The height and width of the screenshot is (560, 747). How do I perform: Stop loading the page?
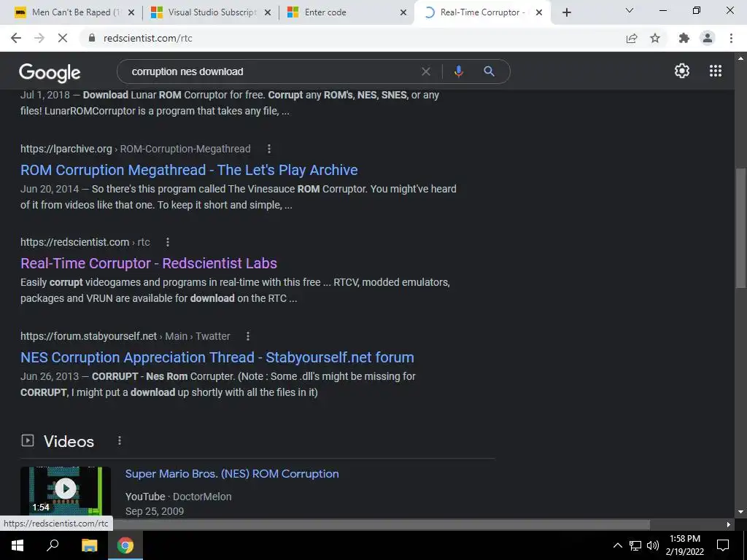coord(63,38)
